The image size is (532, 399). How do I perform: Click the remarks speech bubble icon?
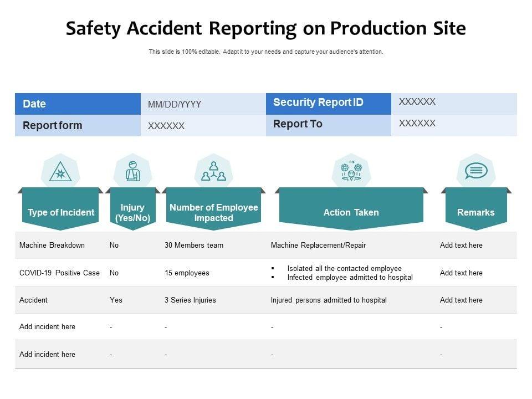pyautogui.click(x=475, y=171)
